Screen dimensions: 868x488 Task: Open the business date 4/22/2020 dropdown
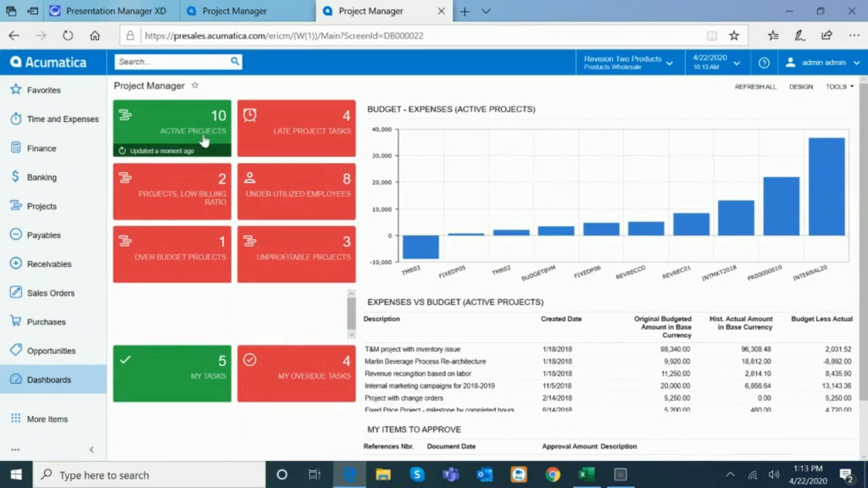tap(716, 62)
